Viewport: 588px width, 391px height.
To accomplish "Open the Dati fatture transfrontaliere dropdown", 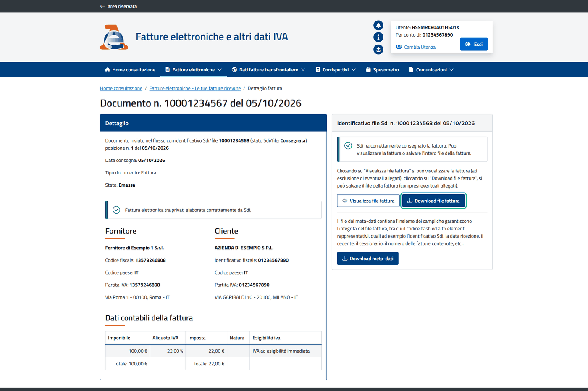I will pos(268,70).
